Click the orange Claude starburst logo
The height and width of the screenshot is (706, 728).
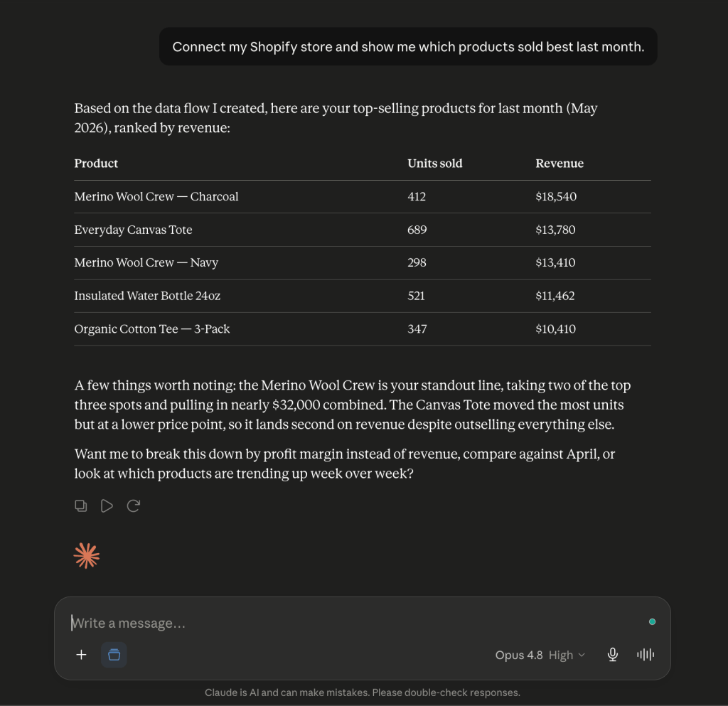86,555
